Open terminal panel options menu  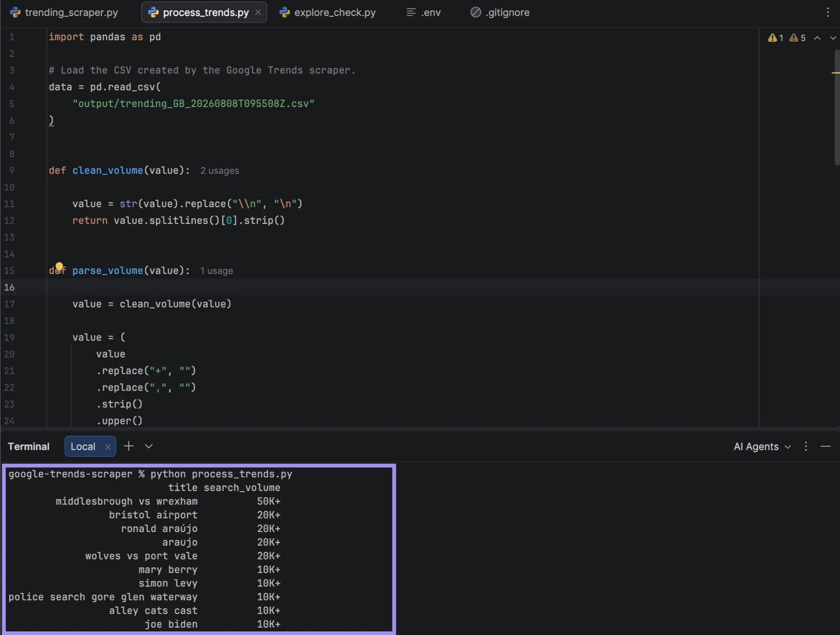click(806, 446)
